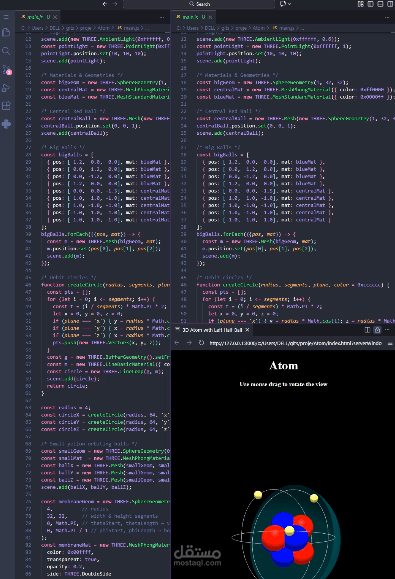Click the Atom heading in preview
The height and width of the screenshot is (579, 395).
pyautogui.click(x=284, y=365)
